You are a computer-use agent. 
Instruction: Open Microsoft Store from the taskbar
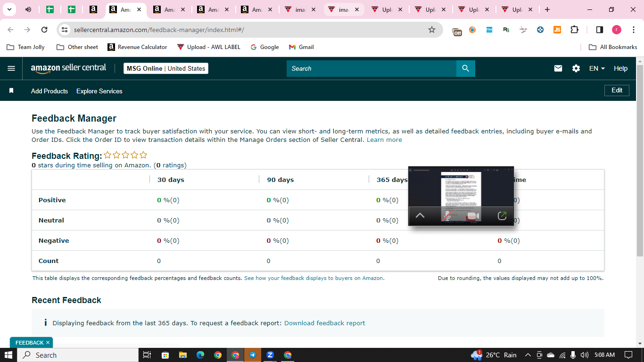point(165,355)
